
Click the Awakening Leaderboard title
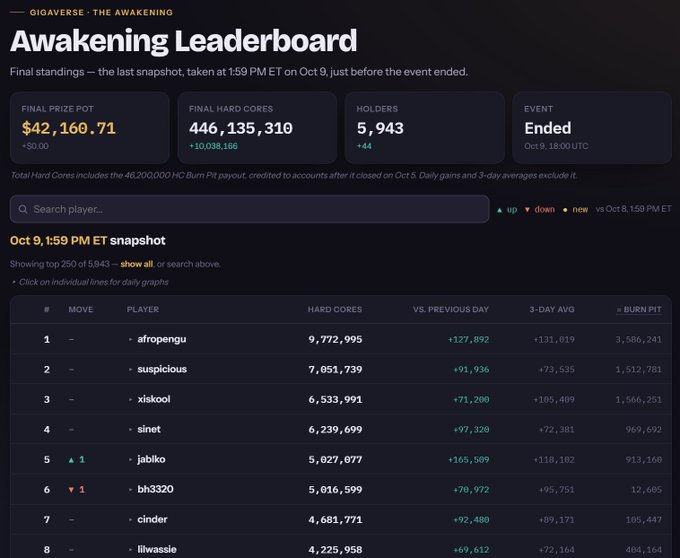[183, 42]
